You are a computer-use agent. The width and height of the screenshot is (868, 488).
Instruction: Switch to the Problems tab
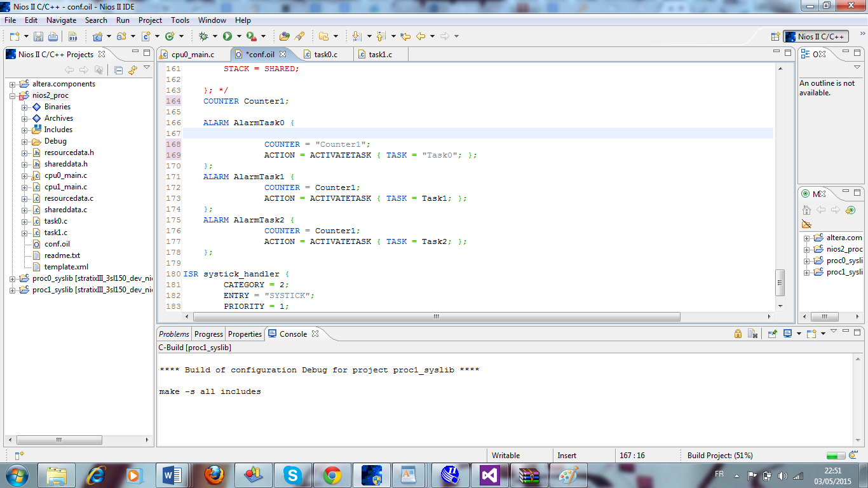pyautogui.click(x=174, y=334)
